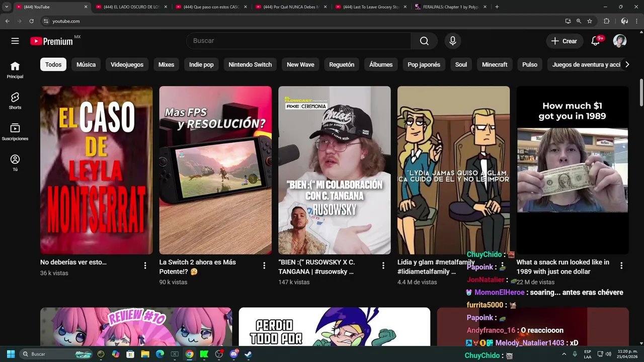Open title 'No deberías ver esto…'

coord(73,262)
